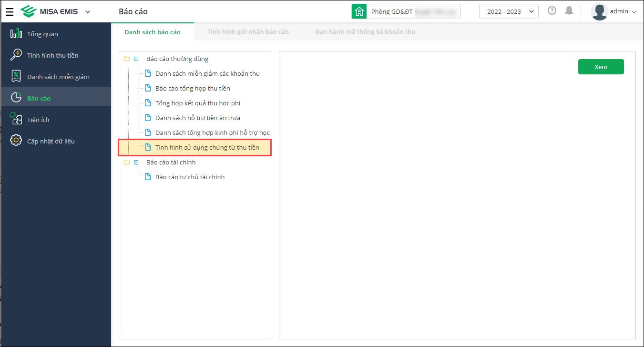The width and height of the screenshot is (644, 347).
Task: Click the Danh sách miễn giảm percent icon
Action: click(16, 76)
